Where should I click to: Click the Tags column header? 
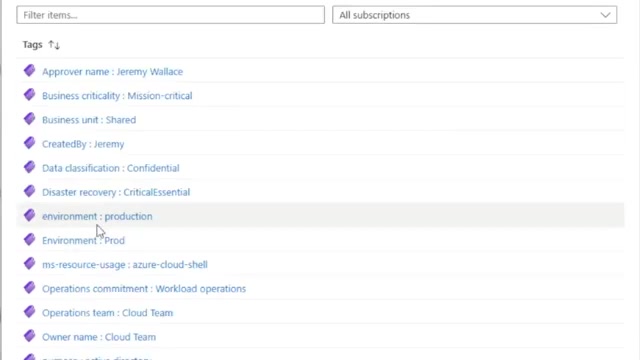(x=33, y=44)
